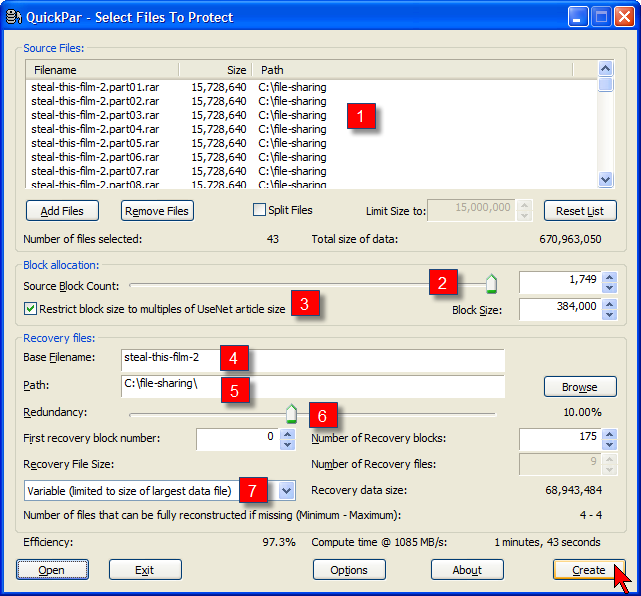Decrease Source Block Count with down arrow

tap(610, 288)
